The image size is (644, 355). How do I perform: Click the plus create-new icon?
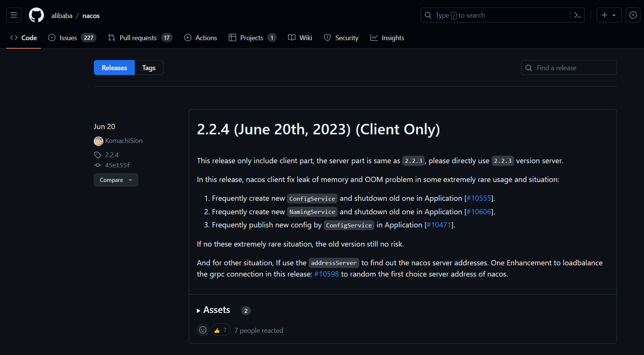click(x=604, y=15)
